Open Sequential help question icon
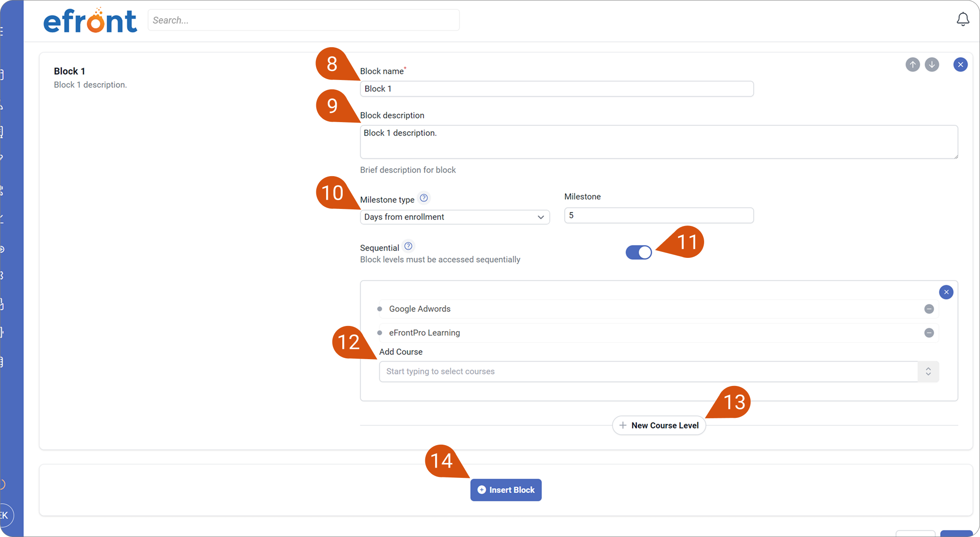980x537 pixels. point(408,246)
